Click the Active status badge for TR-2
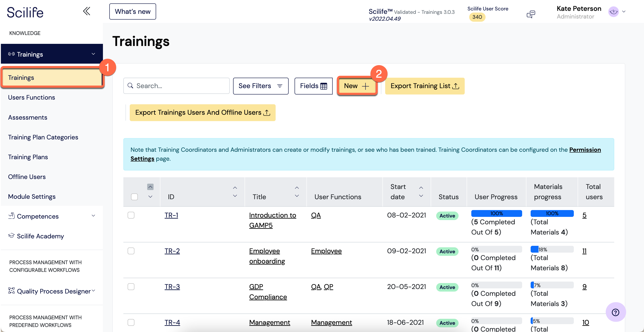Screen dimensions: 644x332 click(447, 251)
